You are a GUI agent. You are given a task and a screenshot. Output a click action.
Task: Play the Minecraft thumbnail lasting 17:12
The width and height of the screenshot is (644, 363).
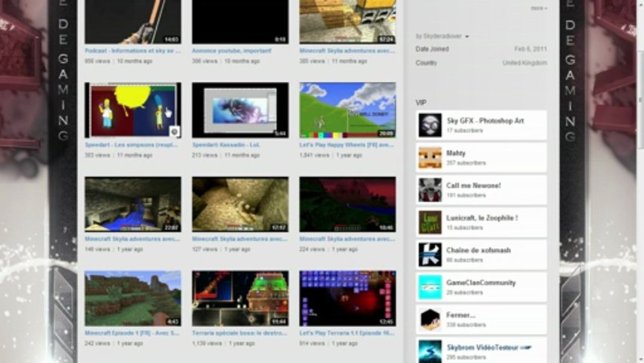pos(240,204)
